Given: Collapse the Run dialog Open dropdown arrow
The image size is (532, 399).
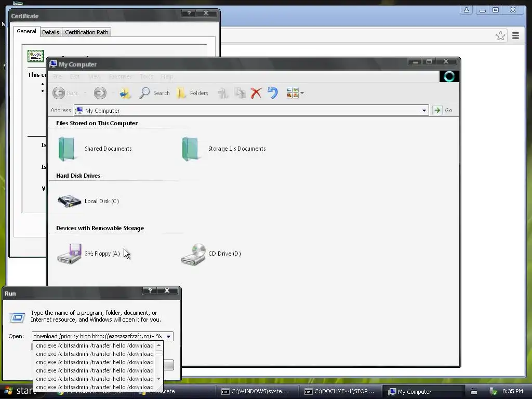Looking at the screenshot, I should click(169, 336).
